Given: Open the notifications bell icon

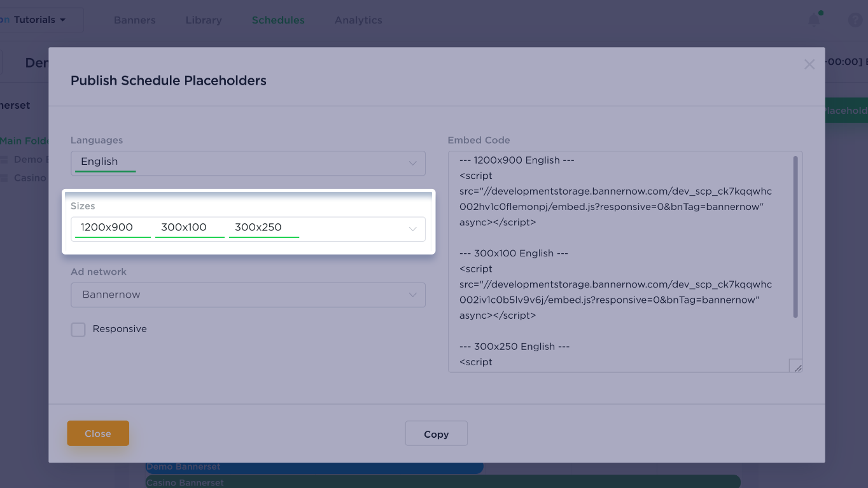Looking at the screenshot, I should [814, 20].
